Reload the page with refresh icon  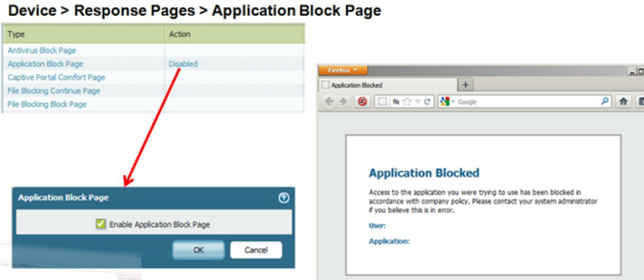pyautogui.click(x=427, y=101)
